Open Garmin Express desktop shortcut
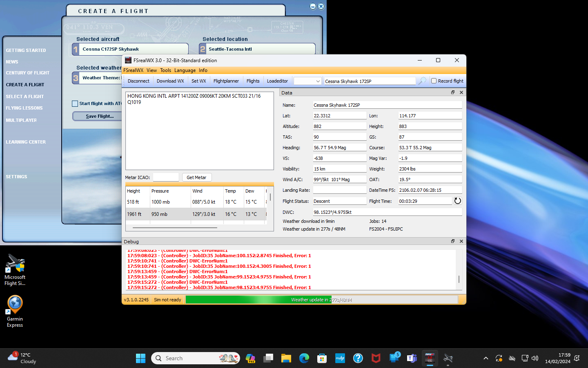Screen dimensions: 588x368 point(15,312)
